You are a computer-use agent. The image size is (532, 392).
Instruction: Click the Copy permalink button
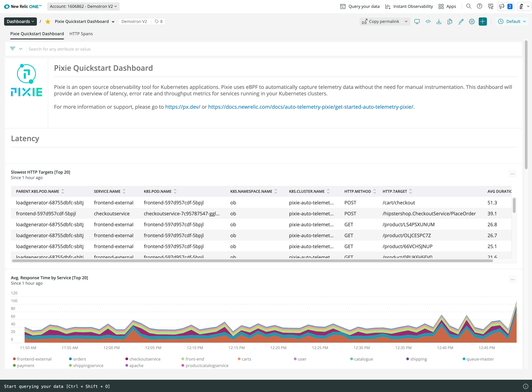[381, 22]
